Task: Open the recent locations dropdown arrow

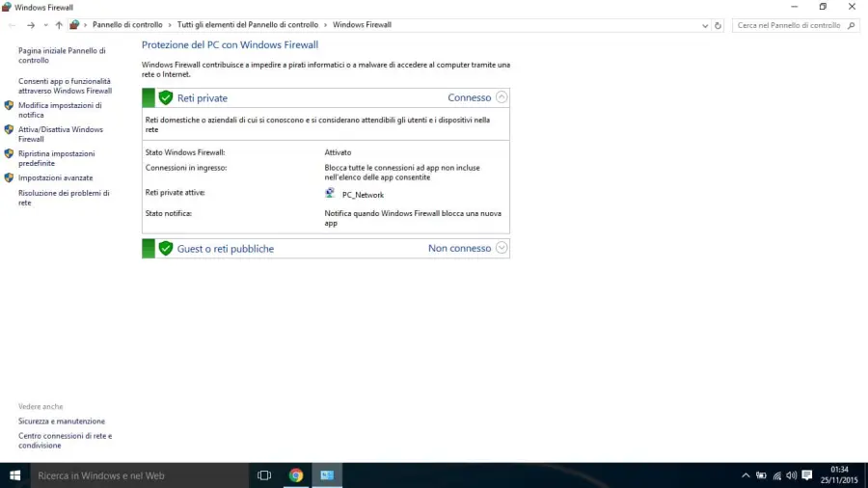Action: (x=45, y=25)
